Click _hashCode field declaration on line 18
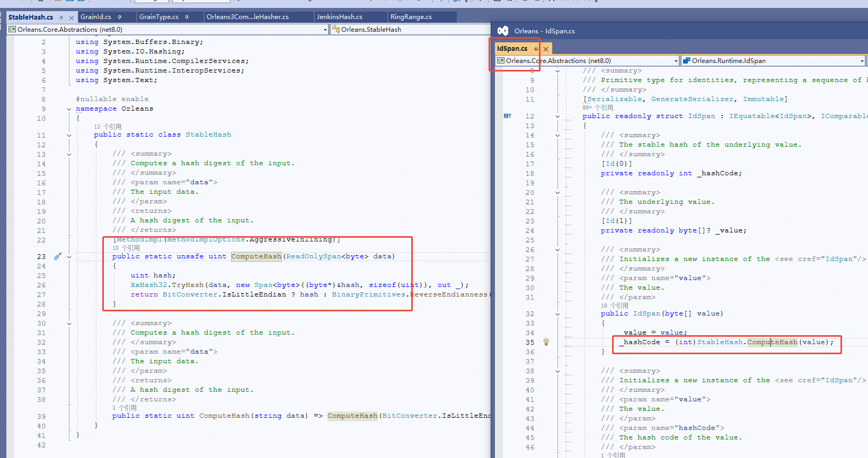This screenshot has width=868, height=458. (719, 173)
